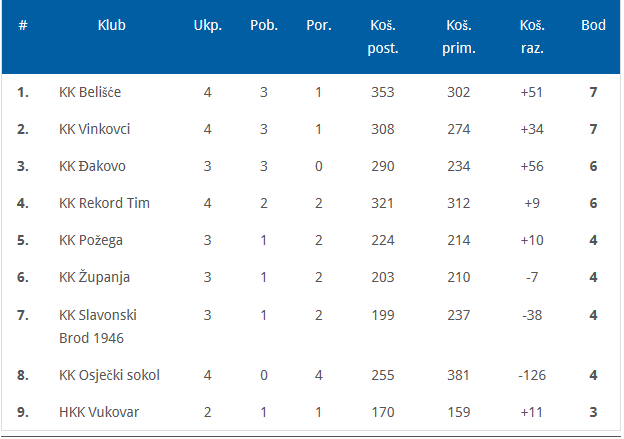Open KK Osječki sokol team entry
Screen dimensions: 624x439
[109, 375]
